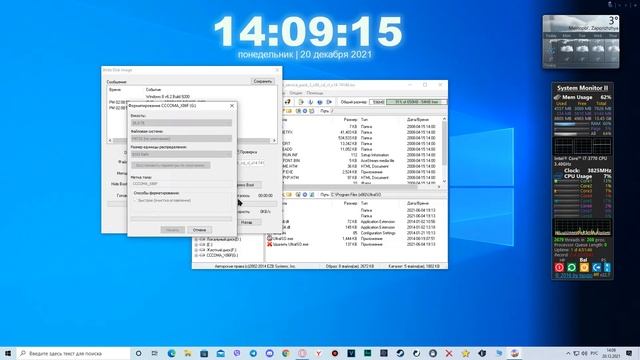Click the compress ISO toolbar icon
The width and height of the screenshot is (640, 360).
[301, 102]
